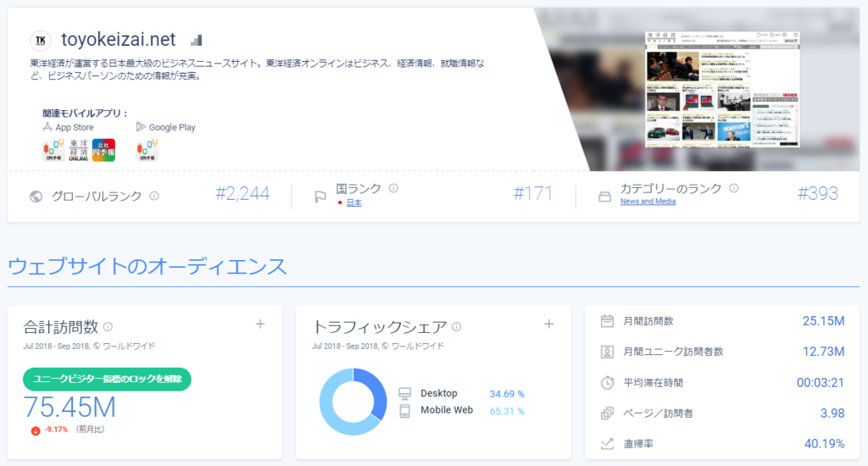This screenshot has width=868, height=466.
Task: Click the unique visitors value 12.73M
Action: [x=823, y=352]
